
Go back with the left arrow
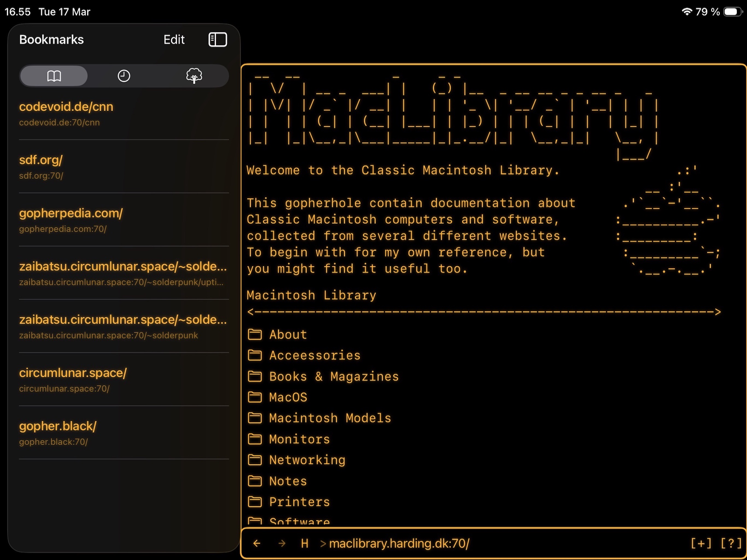(x=257, y=543)
